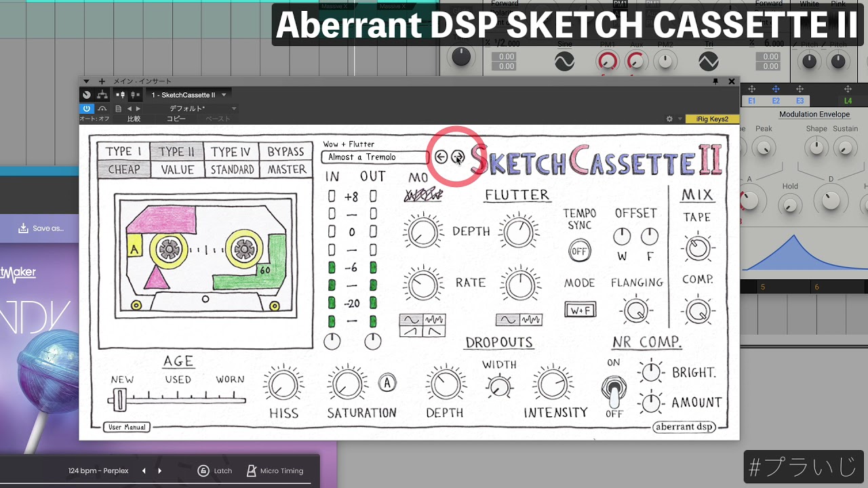Click Save as... in background window

(x=41, y=228)
